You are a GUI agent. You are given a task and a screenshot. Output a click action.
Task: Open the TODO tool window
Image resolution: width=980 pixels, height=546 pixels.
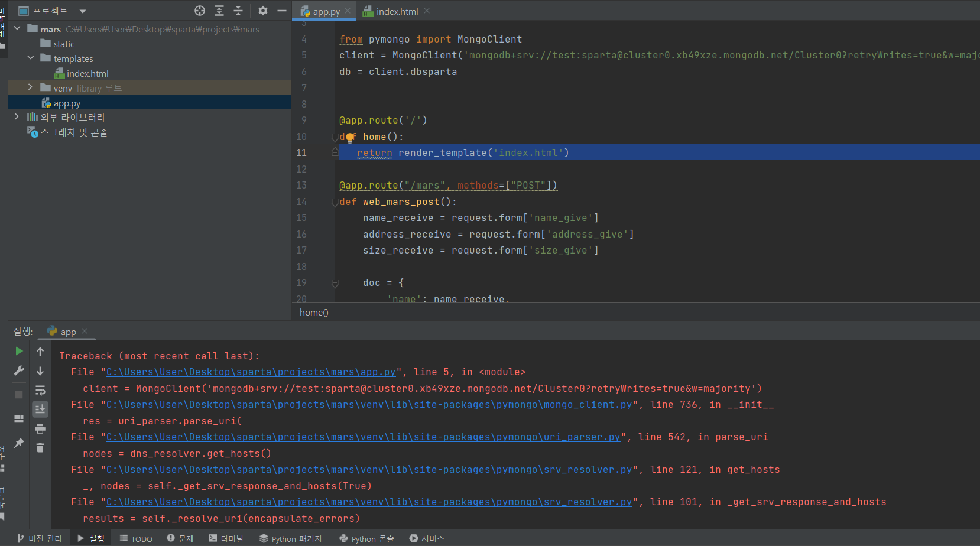pyautogui.click(x=136, y=538)
